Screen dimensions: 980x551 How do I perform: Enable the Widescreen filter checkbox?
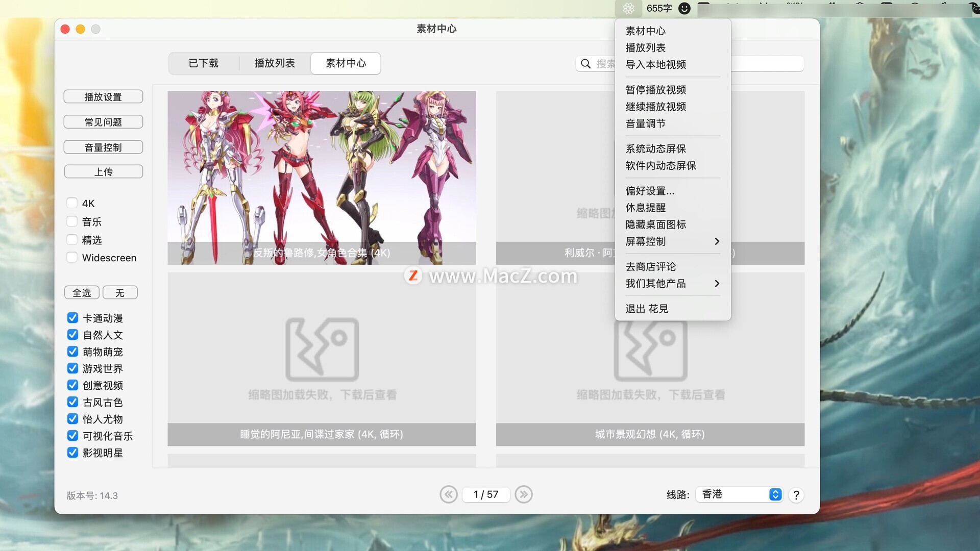click(x=72, y=258)
